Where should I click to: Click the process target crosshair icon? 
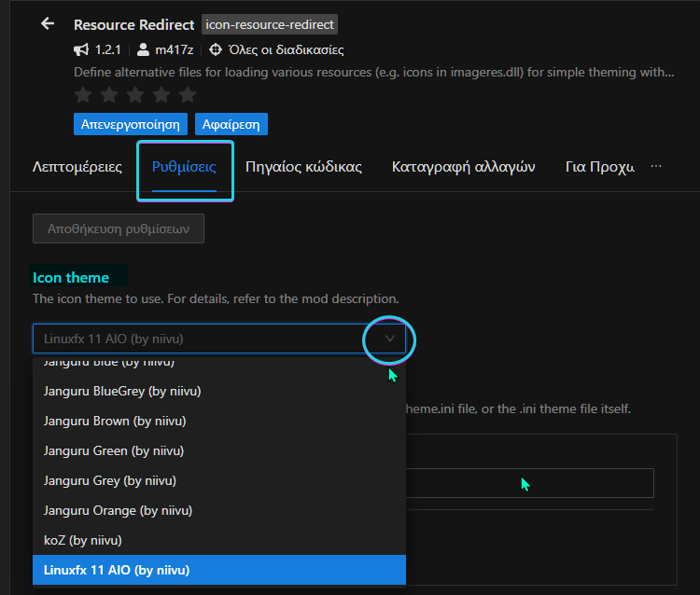tap(216, 49)
